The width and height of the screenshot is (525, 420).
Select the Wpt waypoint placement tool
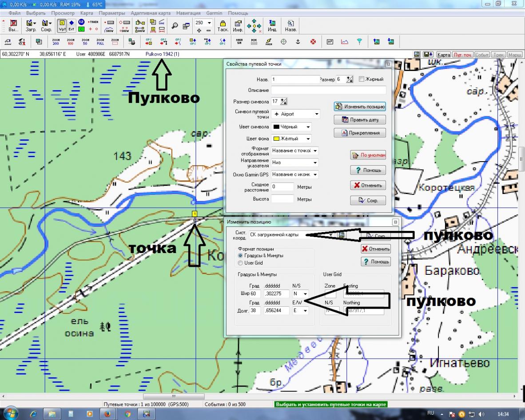click(x=62, y=26)
